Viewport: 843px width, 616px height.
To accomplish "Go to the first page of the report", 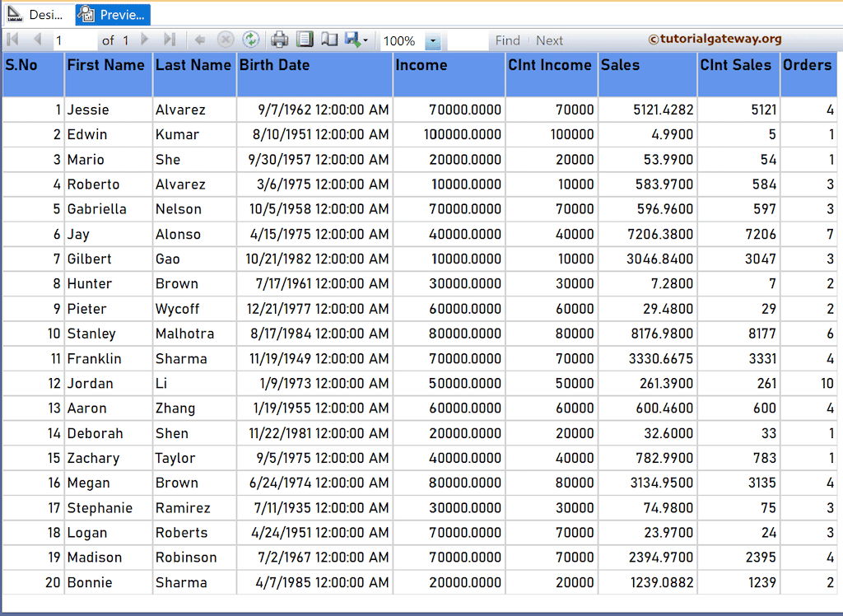I will click(x=12, y=39).
